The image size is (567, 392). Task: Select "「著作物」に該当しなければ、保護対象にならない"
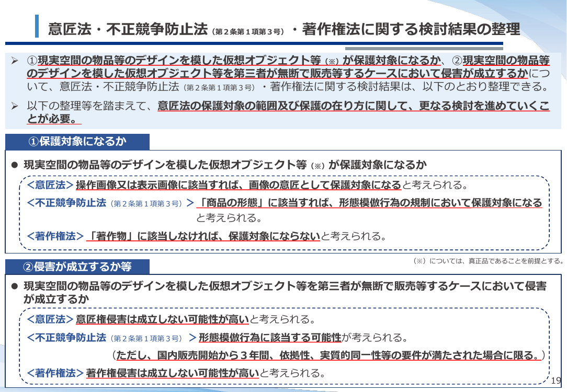coord(203,236)
